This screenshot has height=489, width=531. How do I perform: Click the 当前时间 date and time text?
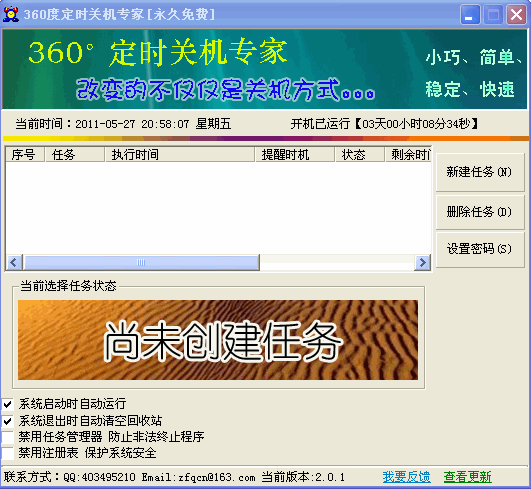click(x=123, y=124)
